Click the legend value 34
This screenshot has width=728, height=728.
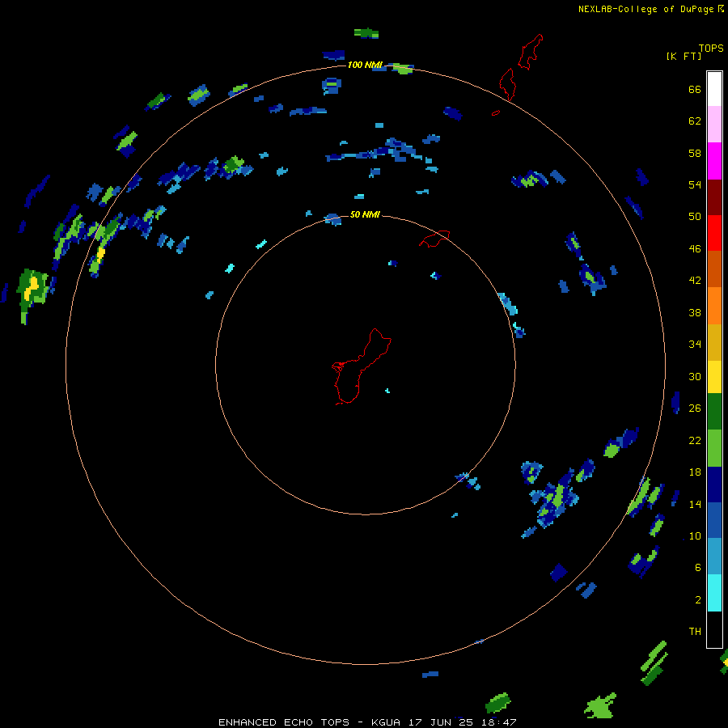tap(695, 345)
